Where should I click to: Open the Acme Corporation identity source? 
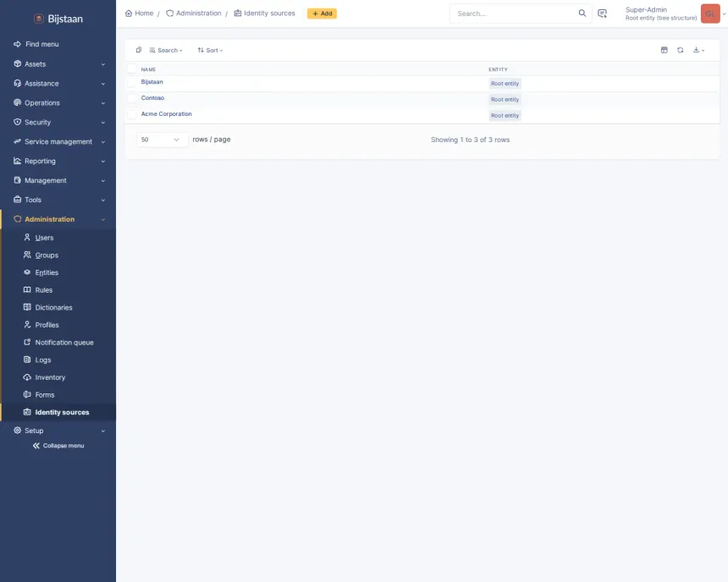click(166, 113)
